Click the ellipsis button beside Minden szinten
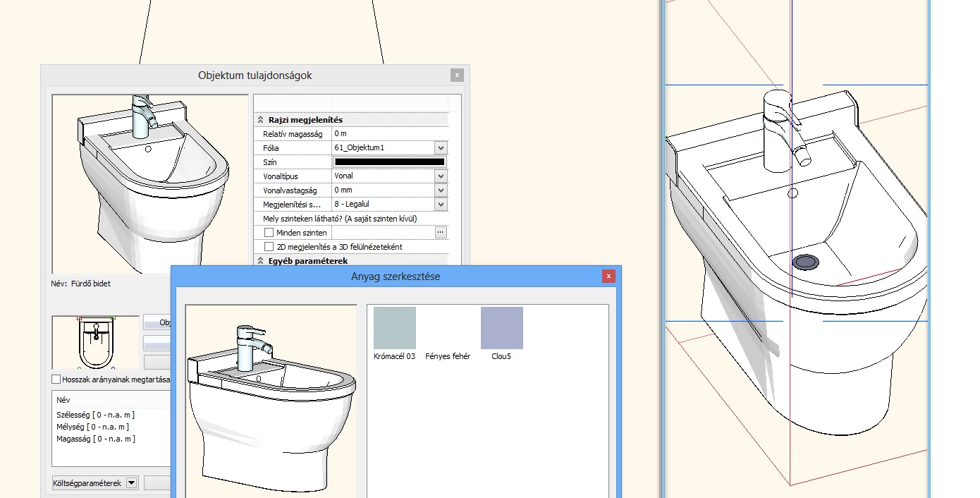Viewport: 980px width, 498px height. point(441,232)
